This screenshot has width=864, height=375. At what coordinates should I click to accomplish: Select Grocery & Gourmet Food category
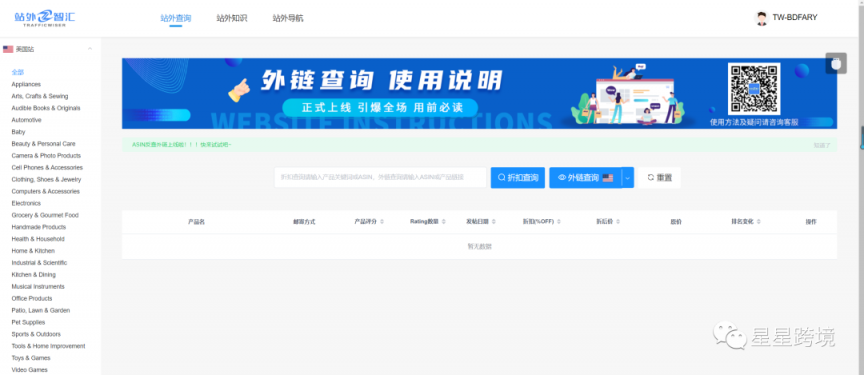pyautogui.click(x=45, y=215)
